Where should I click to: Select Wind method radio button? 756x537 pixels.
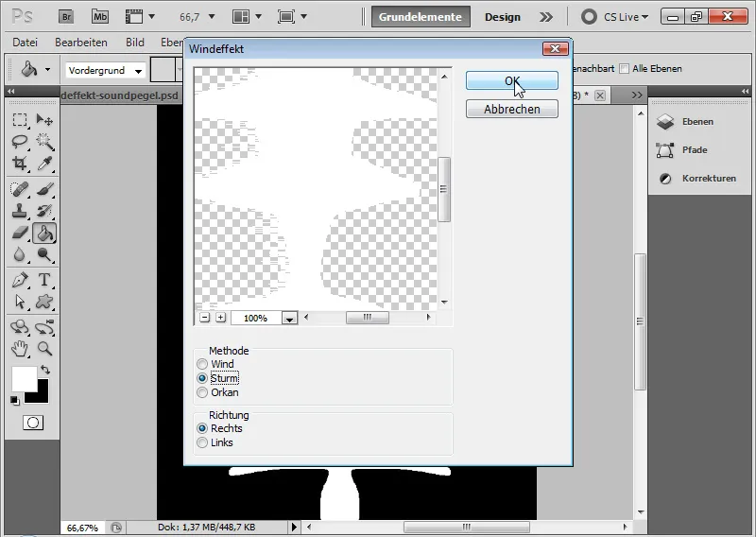coord(202,364)
